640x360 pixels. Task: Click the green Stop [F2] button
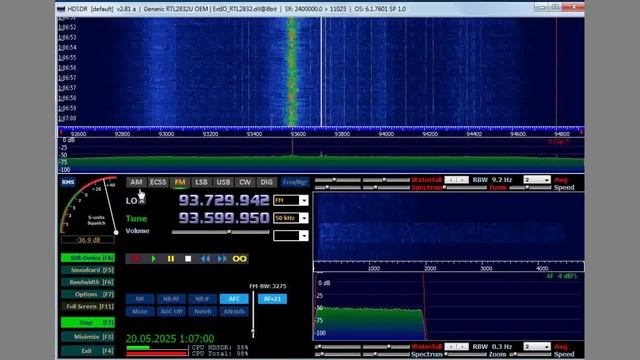(x=88, y=322)
